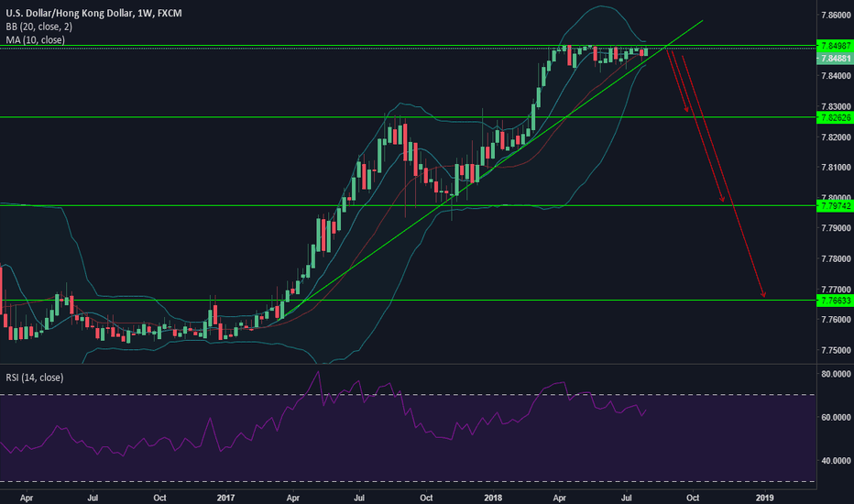This screenshot has height=504, width=854.
Task: Click the 7.75000 price axis value
Action: pyautogui.click(x=836, y=350)
